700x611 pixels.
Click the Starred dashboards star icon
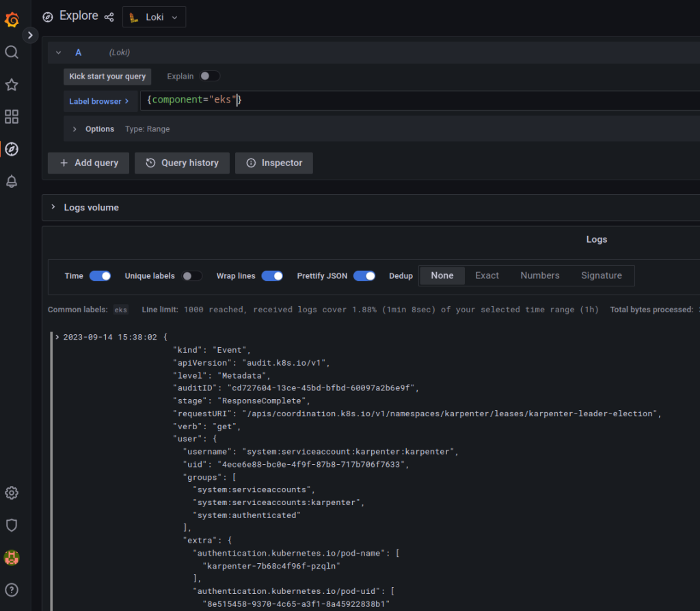coord(11,84)
